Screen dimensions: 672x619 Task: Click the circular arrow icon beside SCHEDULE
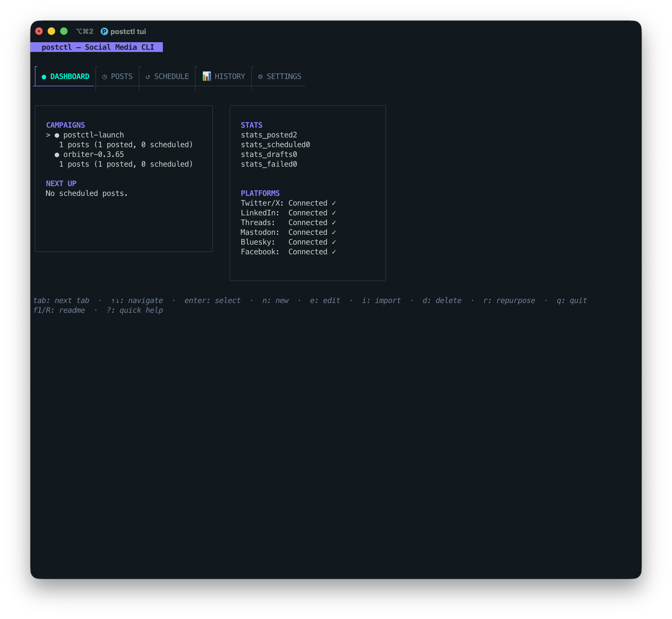click(x=148, y=77)
